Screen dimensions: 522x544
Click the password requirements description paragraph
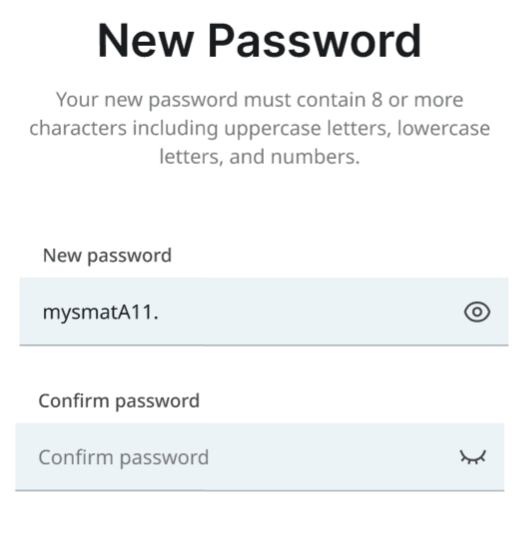[x=260, y=128]
